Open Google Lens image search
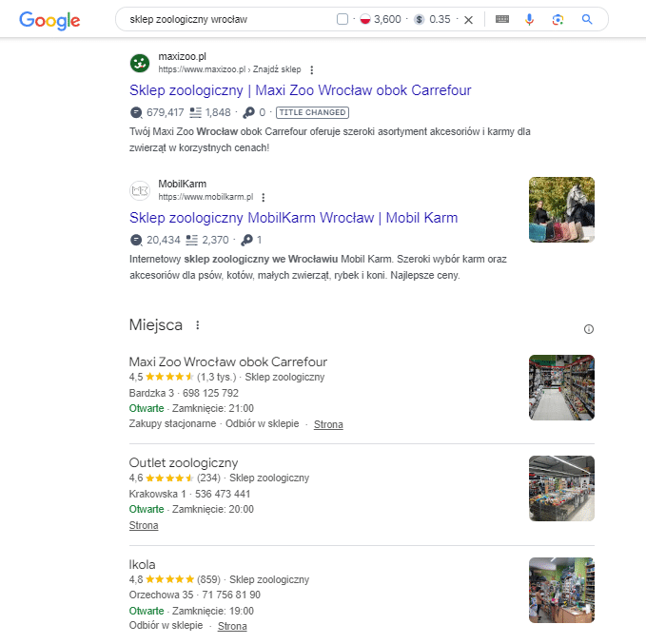 coord(558,19)
